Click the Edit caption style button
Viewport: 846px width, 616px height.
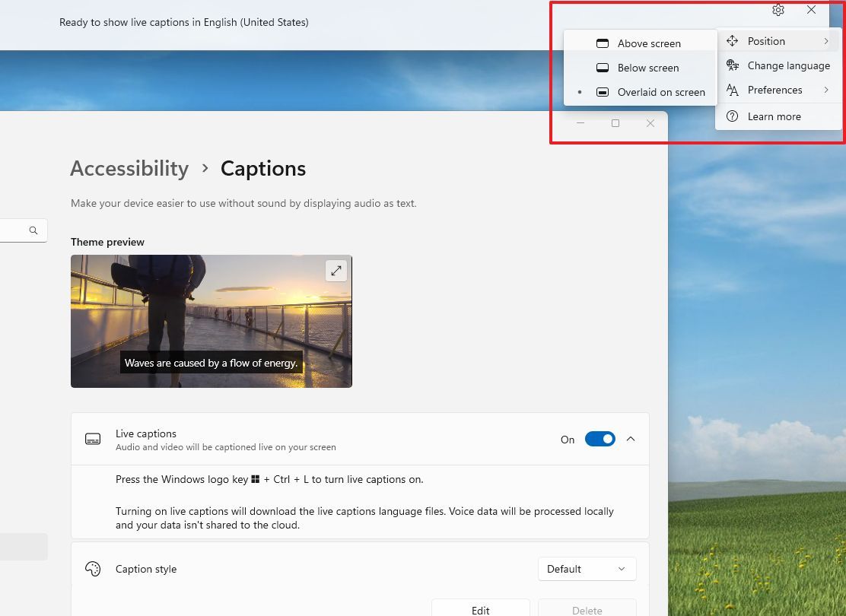point(480,609)
